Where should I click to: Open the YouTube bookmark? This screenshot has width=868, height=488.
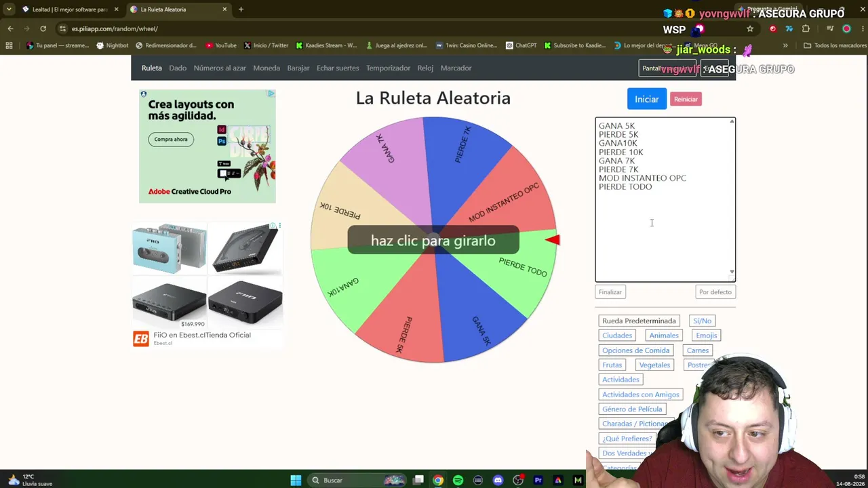221,45
